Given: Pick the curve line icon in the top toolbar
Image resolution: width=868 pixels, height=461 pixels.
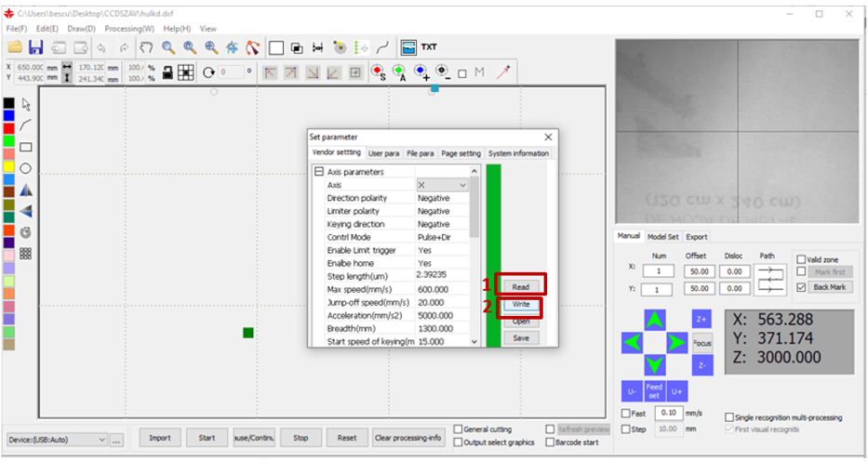Looking at the screenshot, I should [382, 48].
